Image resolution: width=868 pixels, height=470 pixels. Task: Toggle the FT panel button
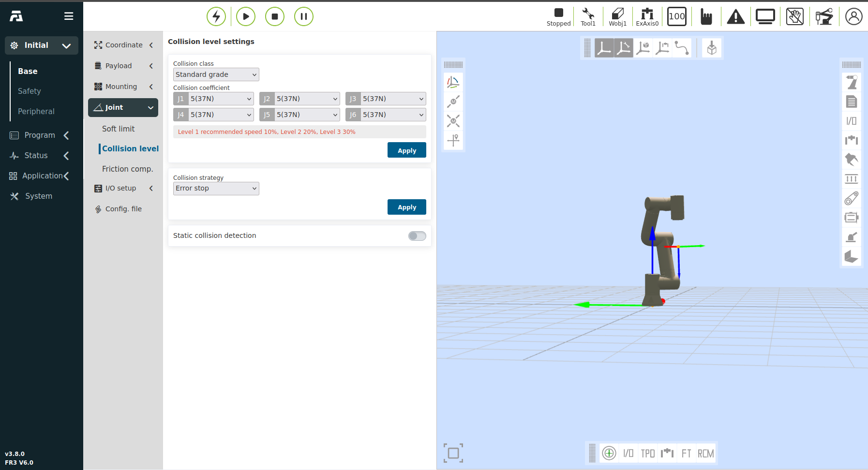pyautogui.click(x=686, y=454)
